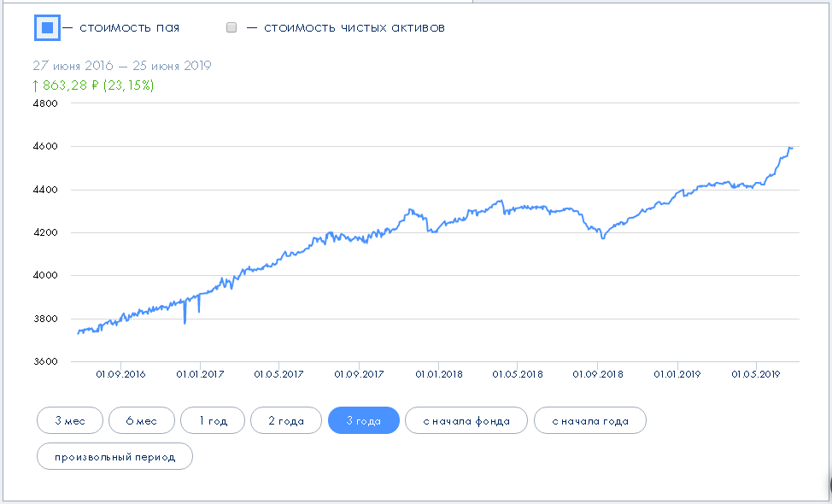Toggle the 'стоимость пая' checkbox
832x504 pixels.
[47, 27]
